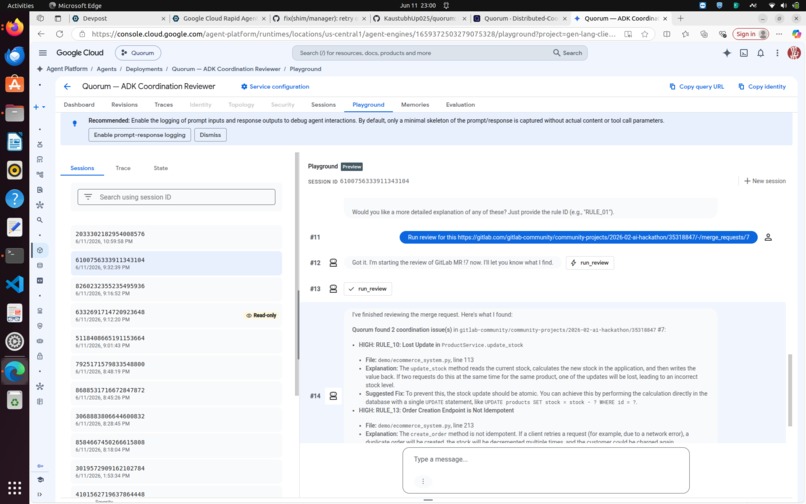Click the Search using session ID field
The width and height of the screenshot is (806, 504).
coord(176,197)
